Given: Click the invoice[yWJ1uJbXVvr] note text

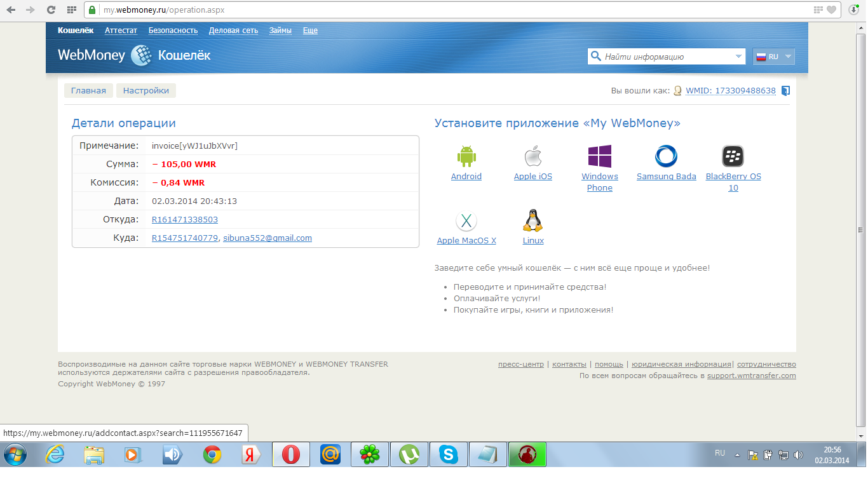Looking at the screenshot, I should (194, 146).
